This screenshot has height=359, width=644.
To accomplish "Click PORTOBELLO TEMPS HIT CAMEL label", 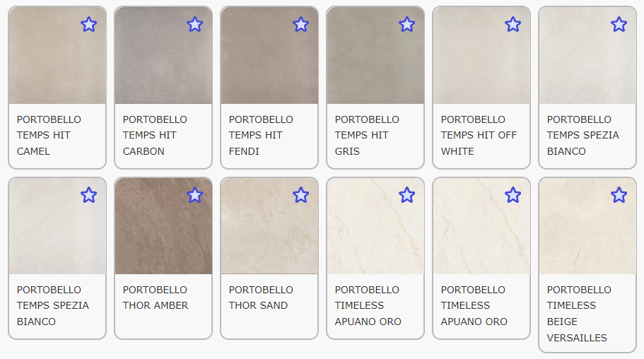I will [x=49, y=135].
